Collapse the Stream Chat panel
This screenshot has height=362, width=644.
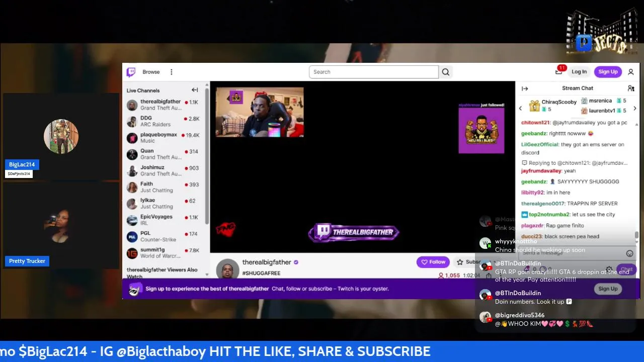525,88
